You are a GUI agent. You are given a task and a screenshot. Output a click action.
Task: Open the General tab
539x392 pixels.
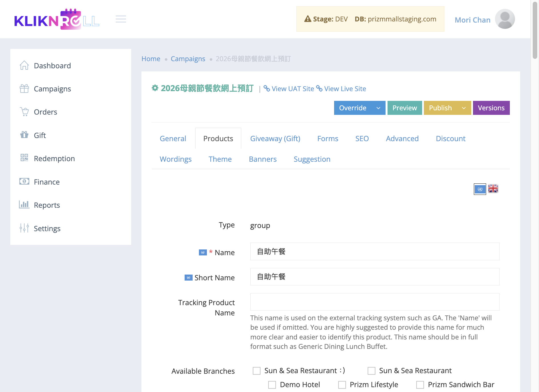(x=173, y=139)
